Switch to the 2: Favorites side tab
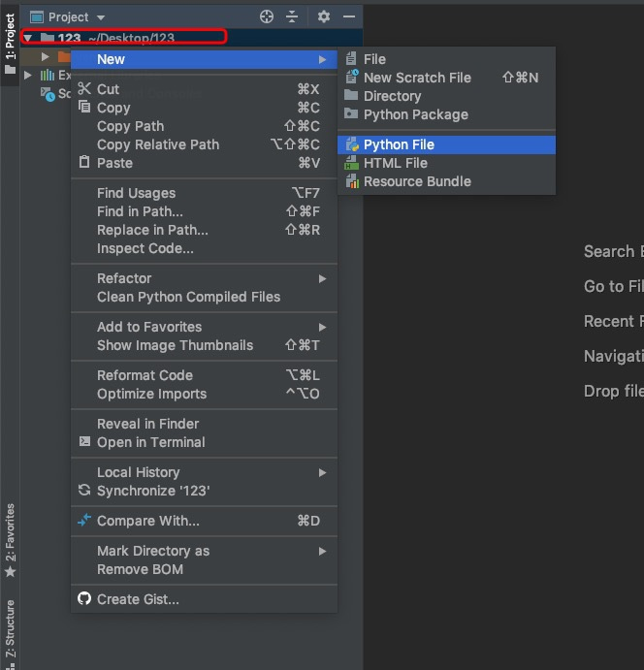This screenshot has height=670, width=644. [x=10, y=533]
